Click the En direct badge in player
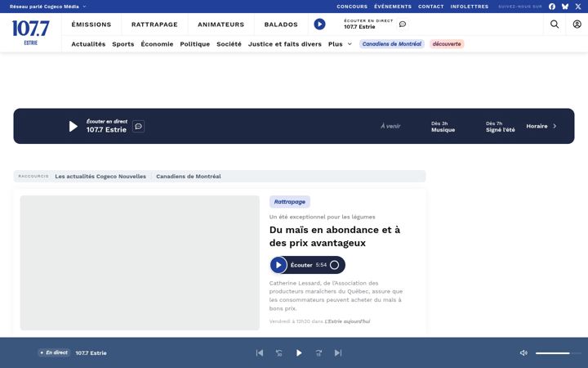Image resolution: width=588 pixels, height=368 pixels. coord(54,352)
